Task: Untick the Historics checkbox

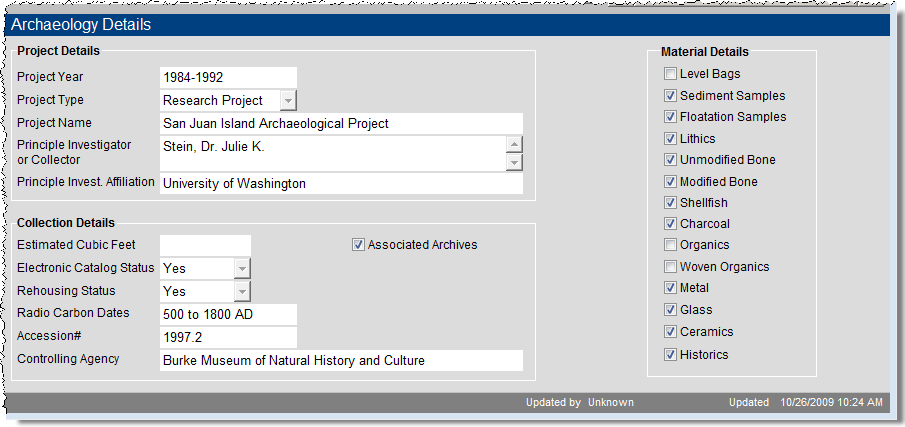Action: coord(669,355)
